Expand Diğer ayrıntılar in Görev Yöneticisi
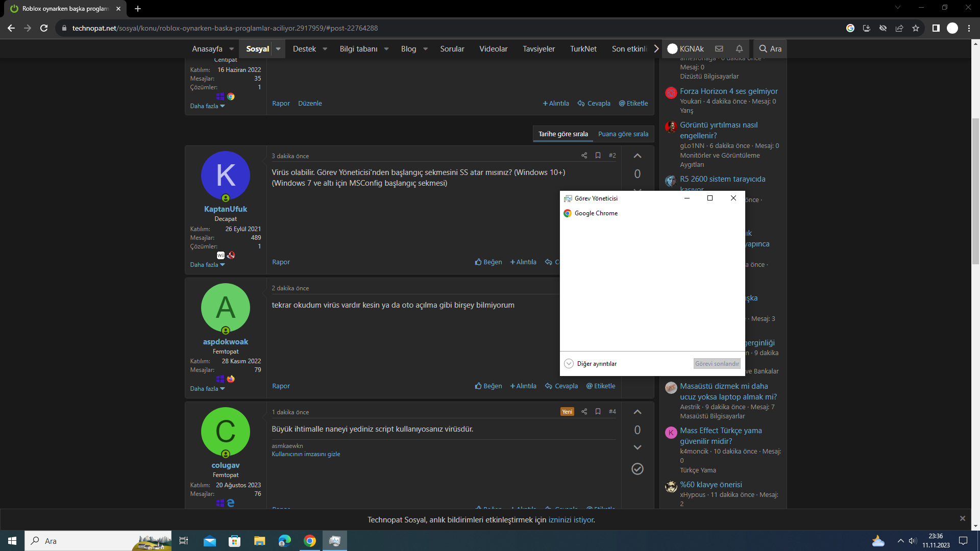 591,364
